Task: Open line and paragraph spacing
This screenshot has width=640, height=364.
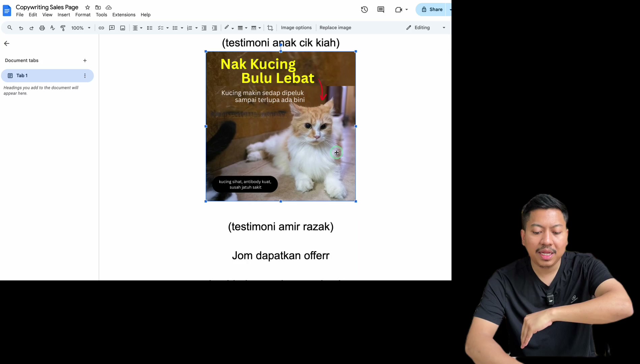Action: (150, 28)
